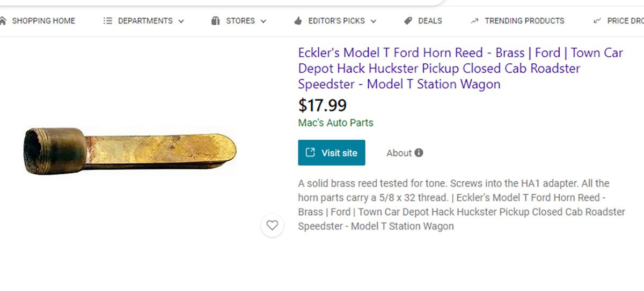Click the Price Drop downward trend icon
This screenshot has width=644, height=291.
click(x=597, y=21)
